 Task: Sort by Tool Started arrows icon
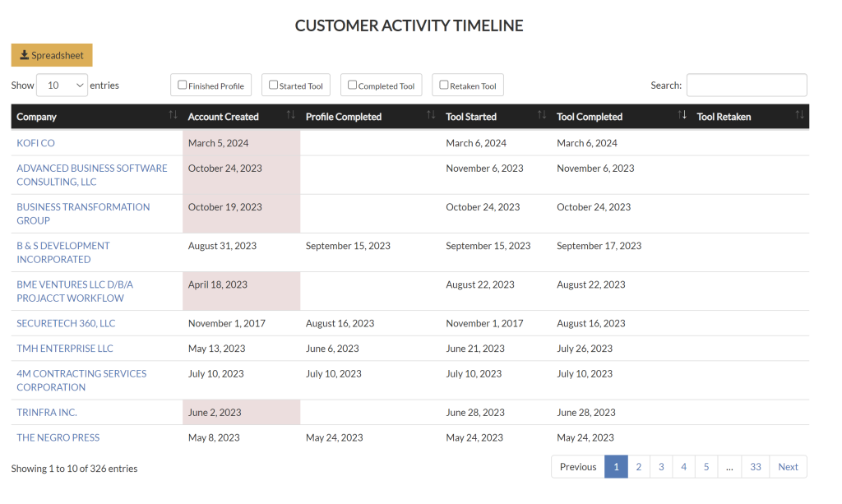click(x=542, y=116)
